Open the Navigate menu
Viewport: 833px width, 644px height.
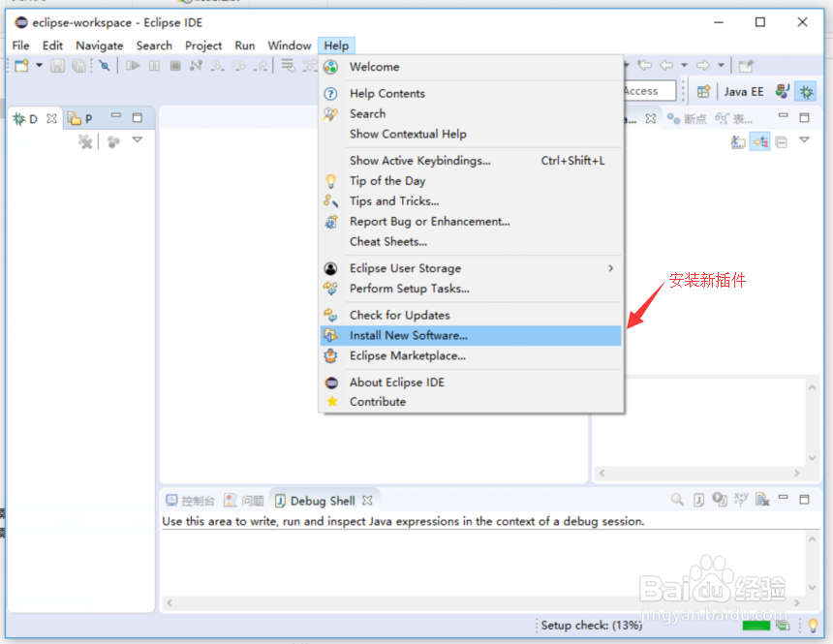click(x=100, y=46)
